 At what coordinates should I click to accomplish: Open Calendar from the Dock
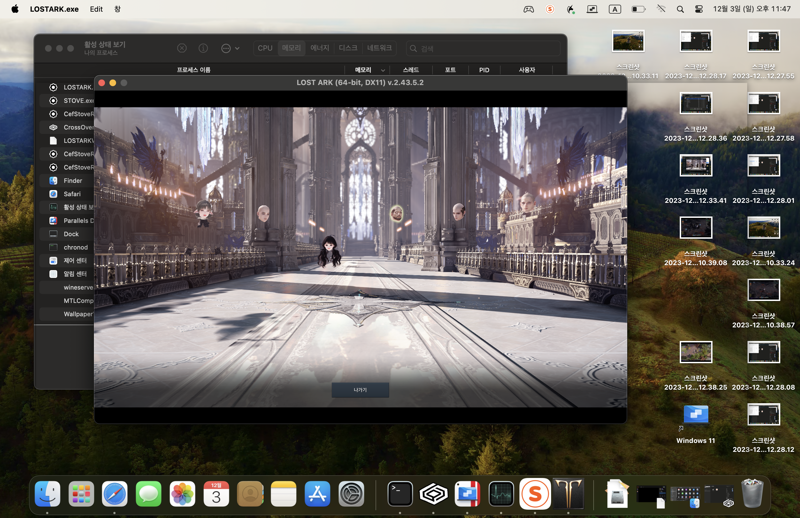[x=216, y=494]
